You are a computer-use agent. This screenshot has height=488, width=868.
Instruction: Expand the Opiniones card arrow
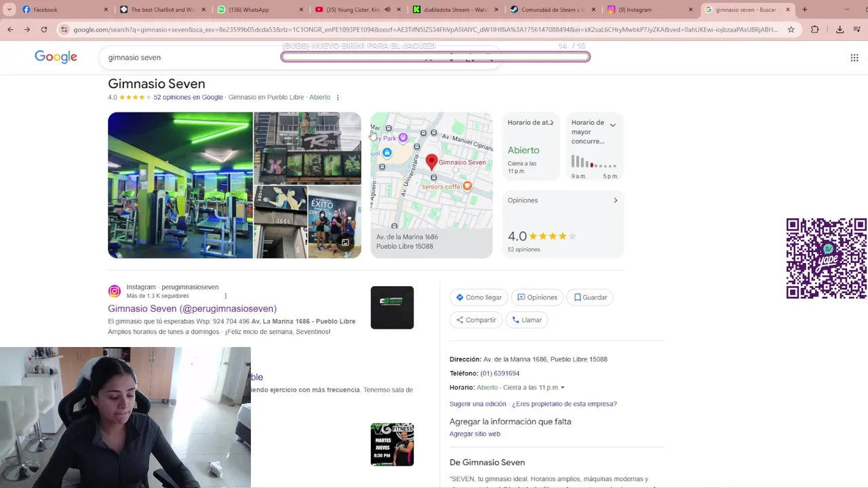pyautogui.click(x=616, y=201)
